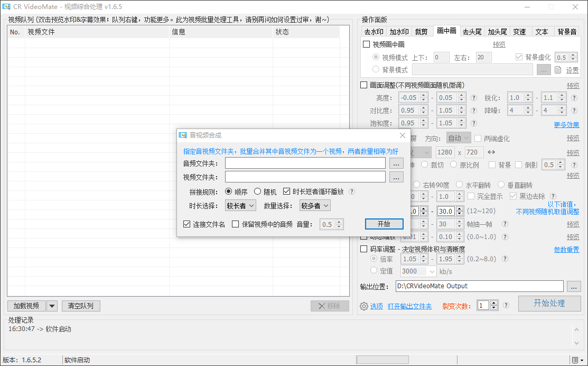Increase the 裂变次数 stepper value
This screenshot has height=366, width=588.
tap(494, 303)
